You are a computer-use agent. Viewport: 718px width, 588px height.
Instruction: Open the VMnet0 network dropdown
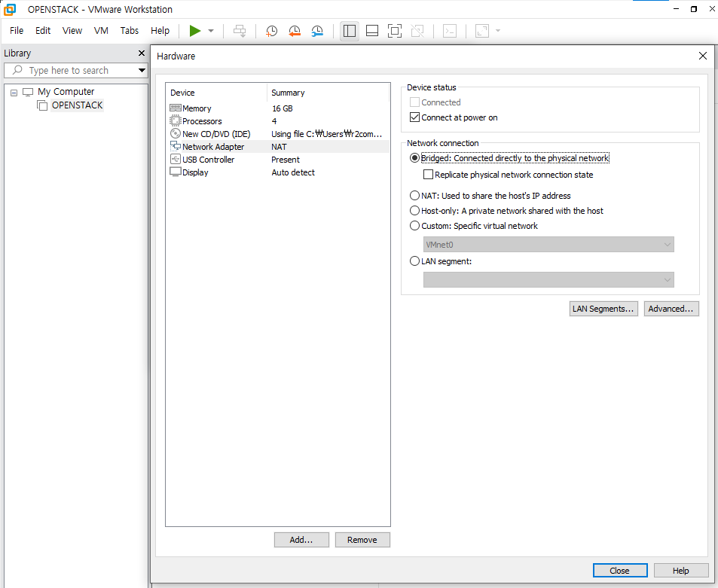click(548, 245)
